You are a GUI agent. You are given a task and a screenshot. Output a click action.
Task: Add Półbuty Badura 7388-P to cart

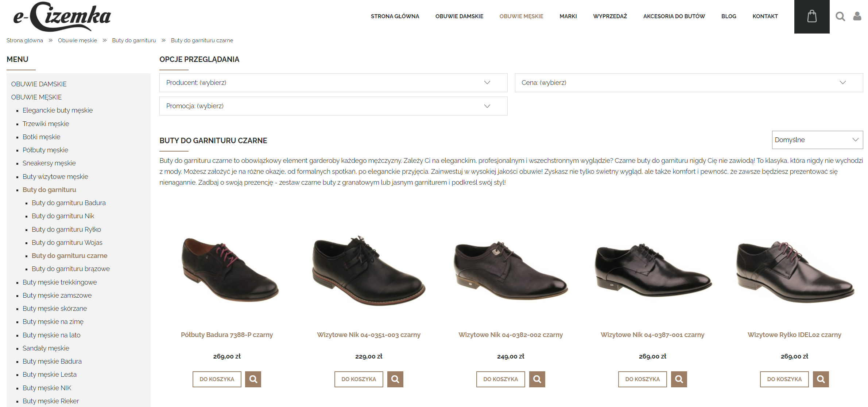pos(217,379)
